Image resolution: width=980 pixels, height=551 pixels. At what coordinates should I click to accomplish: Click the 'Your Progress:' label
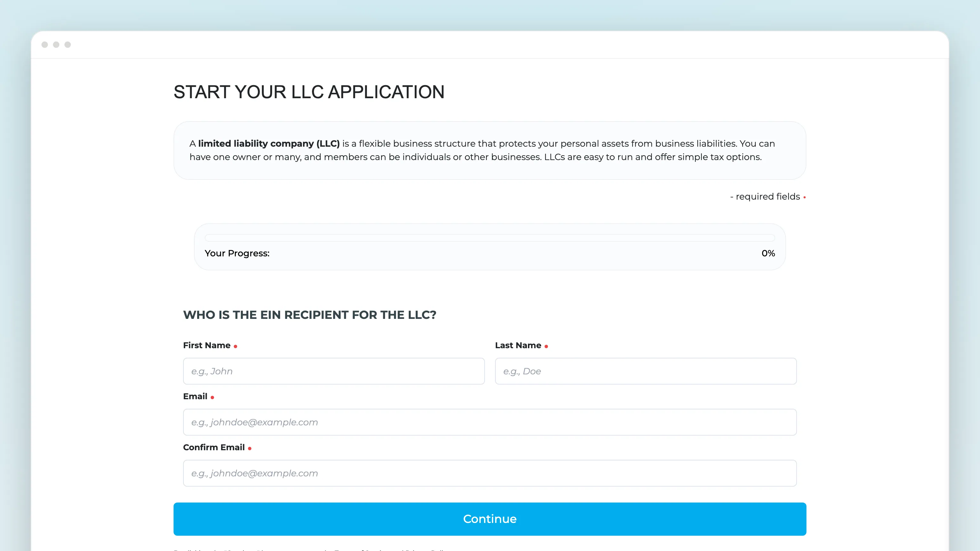point(237,253)
